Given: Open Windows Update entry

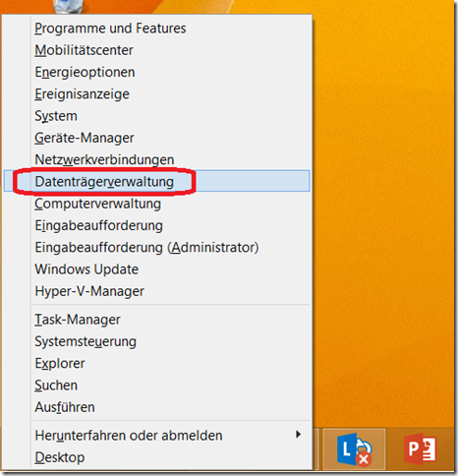Looking at the screenshot, I should 156,269.
